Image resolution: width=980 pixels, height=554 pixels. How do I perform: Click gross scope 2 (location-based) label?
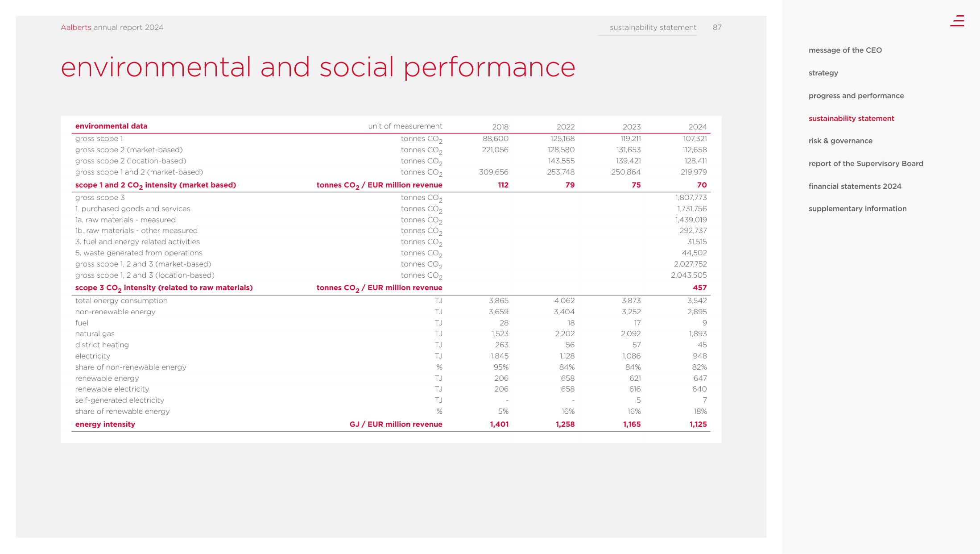pos(131,161)
